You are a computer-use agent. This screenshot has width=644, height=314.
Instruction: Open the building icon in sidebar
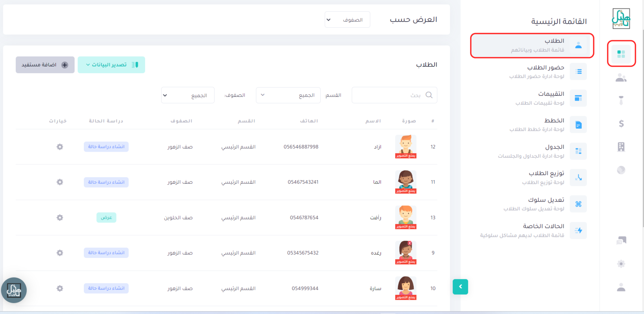[x=621, y=147]
